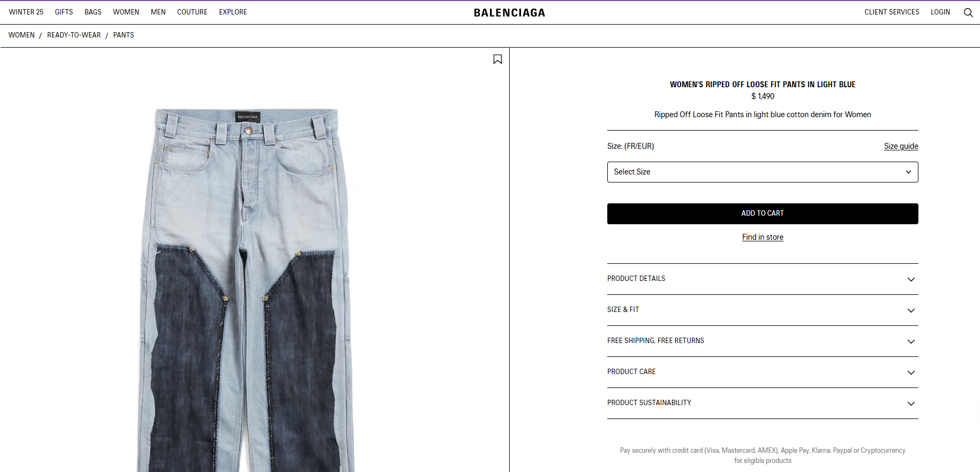The image size is (980, 472).
Task: Click the Balenciaga logo
Action: point(509,13)
